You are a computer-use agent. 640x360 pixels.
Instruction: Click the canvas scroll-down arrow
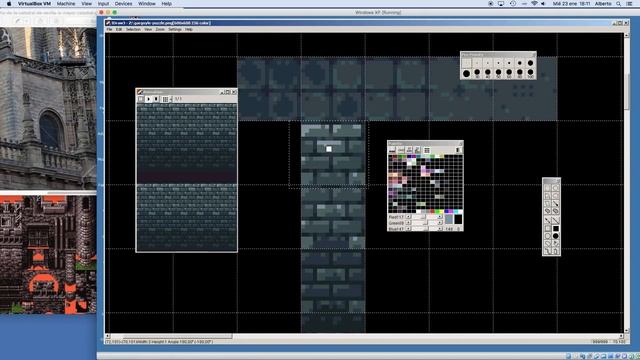[627, 330]
